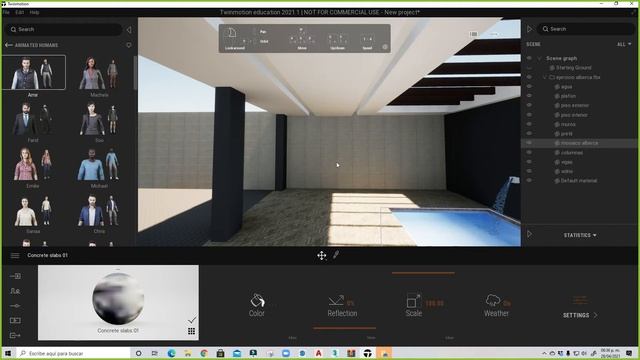
Task: Click the favorites heart icon in library
Action: 129,45
